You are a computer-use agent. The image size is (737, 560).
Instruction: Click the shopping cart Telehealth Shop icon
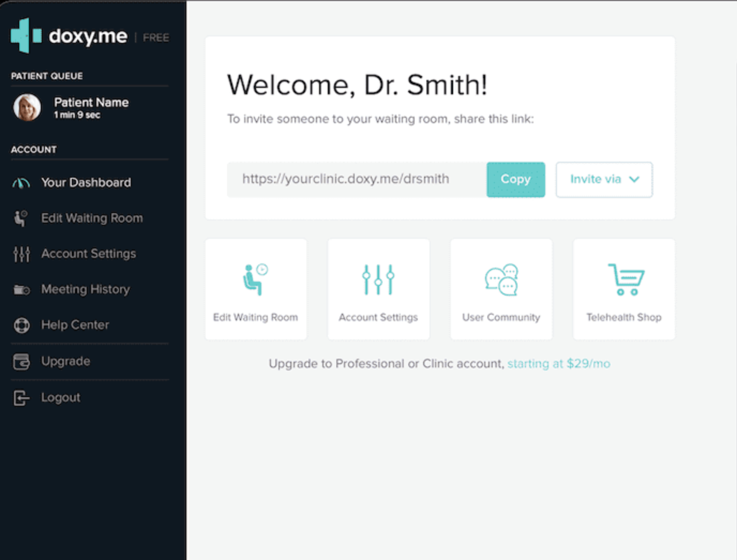pos(626,279)
